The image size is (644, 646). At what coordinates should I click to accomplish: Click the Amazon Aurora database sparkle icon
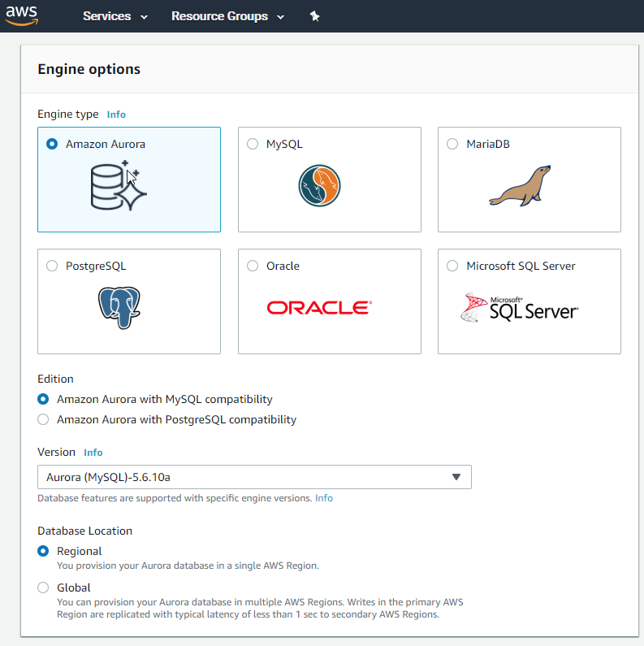click(x=119, y=186)
